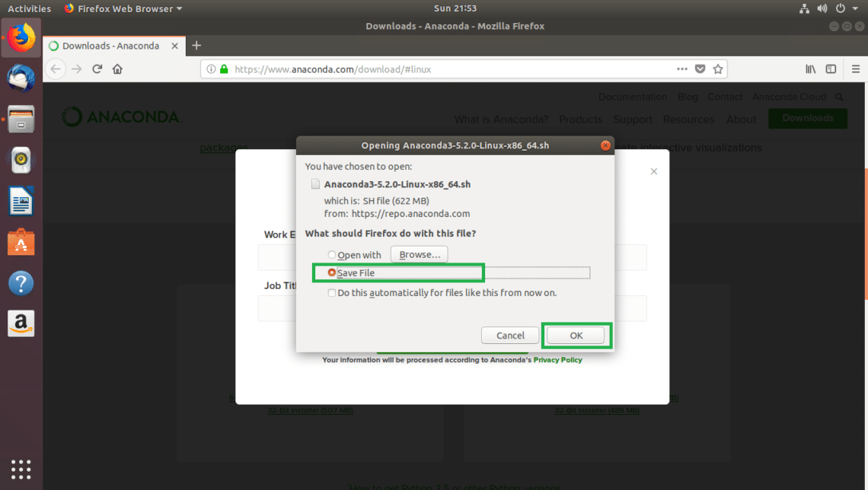Reload the current page

tap(97, 69)
